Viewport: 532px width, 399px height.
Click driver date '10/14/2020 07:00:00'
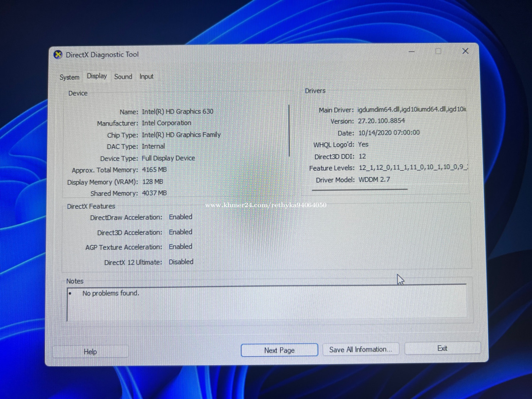pyautogui.click(x=389, y=133)
